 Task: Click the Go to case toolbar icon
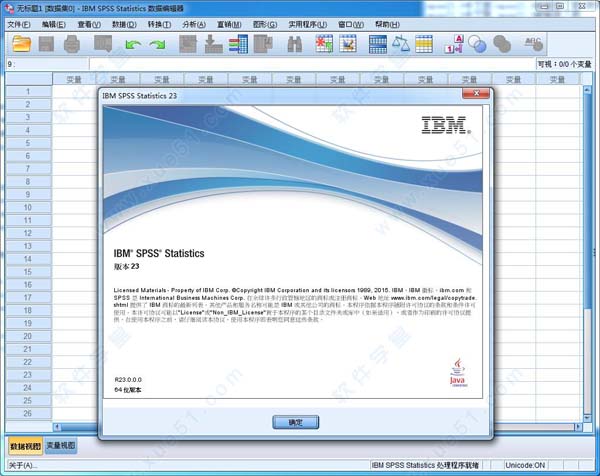coord(188,44)
